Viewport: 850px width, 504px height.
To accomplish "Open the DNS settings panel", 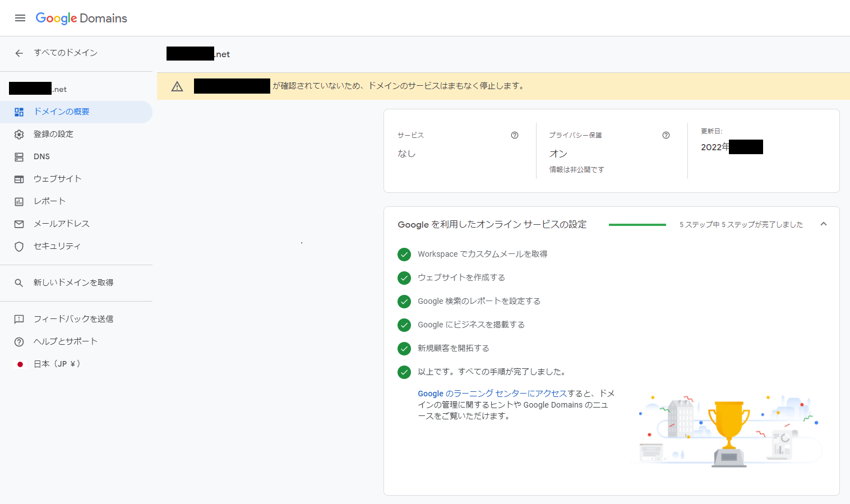I will pos(40,156).
